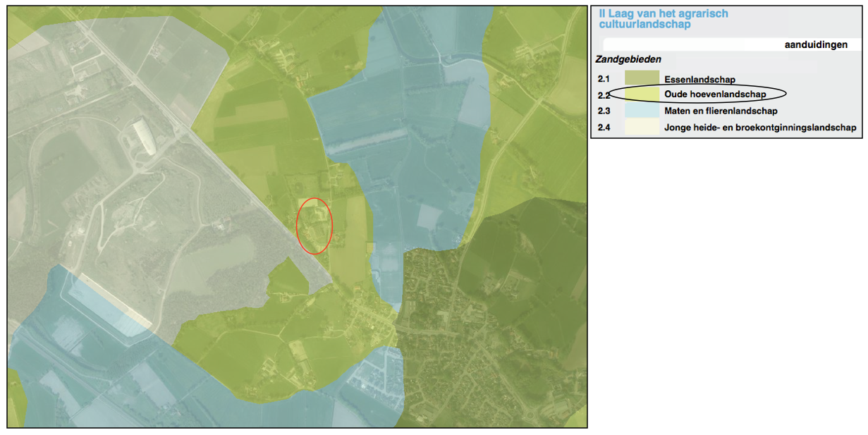Click the Maten en flierenlandschap blue swatch
Image resolution: width=868 pixels, height=435 pixels.
642,111
